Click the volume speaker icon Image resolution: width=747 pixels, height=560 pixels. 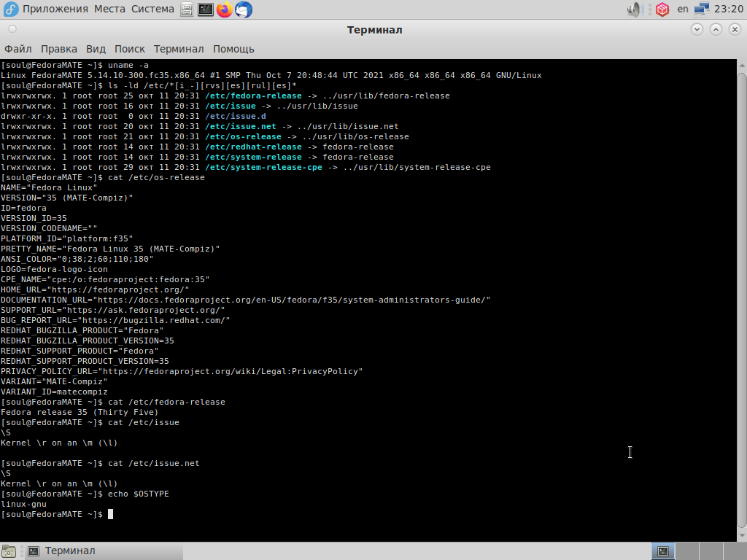[x=635, y=9]
